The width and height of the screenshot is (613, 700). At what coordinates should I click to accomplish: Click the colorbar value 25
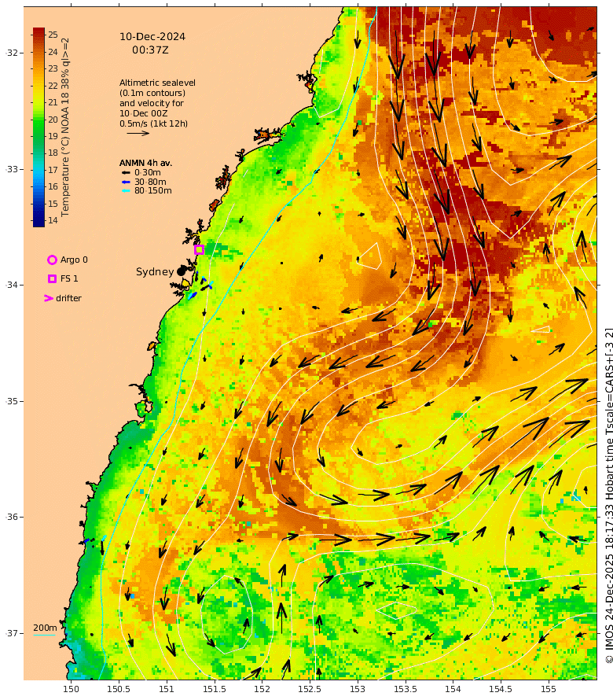pyautogui.click(x=53, y=35)
